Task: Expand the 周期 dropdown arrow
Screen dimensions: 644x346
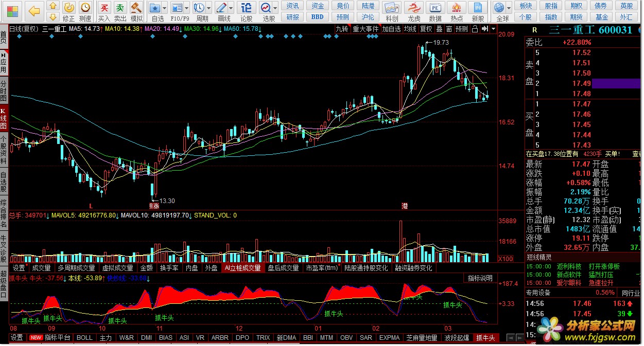Action: (209, 8)
